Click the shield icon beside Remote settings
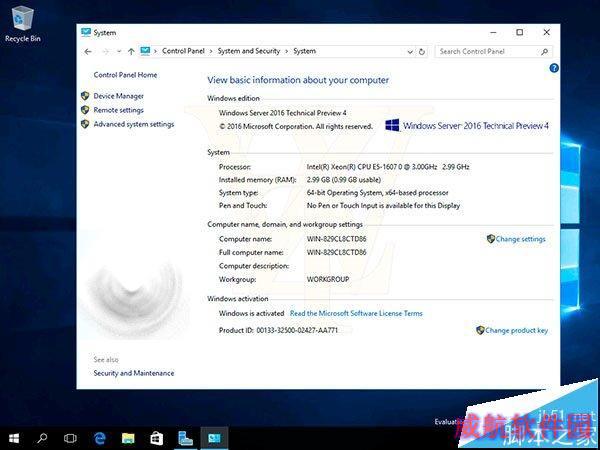This screenshot has height=450, width=600. [85, 110]
